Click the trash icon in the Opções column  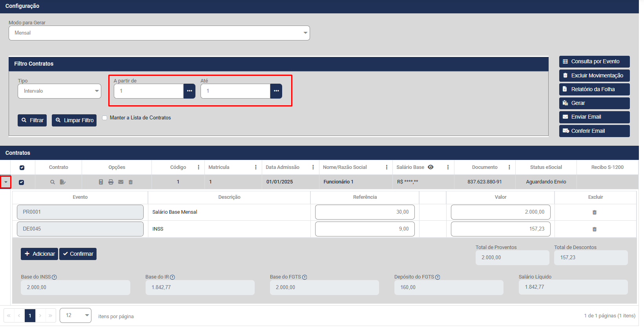click(x=131, y=182)
